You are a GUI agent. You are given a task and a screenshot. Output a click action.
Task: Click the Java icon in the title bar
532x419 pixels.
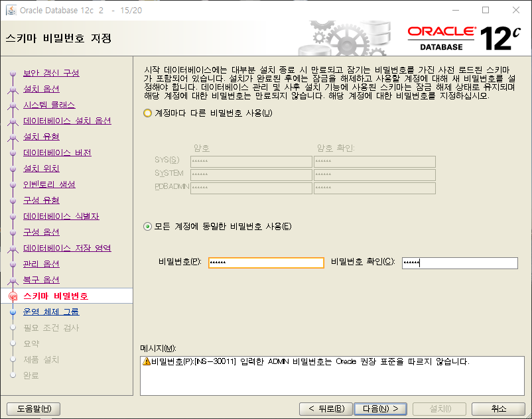point(11,10)
